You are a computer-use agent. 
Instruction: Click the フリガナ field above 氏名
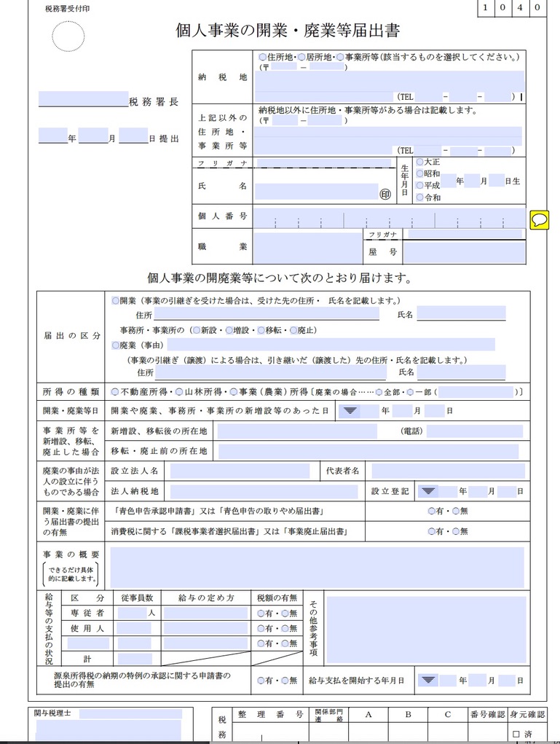coord(324,162)
